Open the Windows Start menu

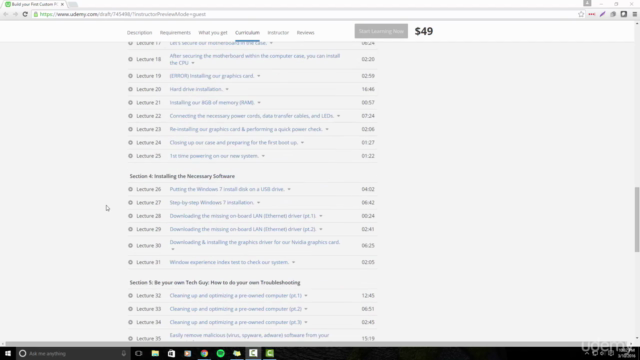pyautogui.click(x=8, y=353)
